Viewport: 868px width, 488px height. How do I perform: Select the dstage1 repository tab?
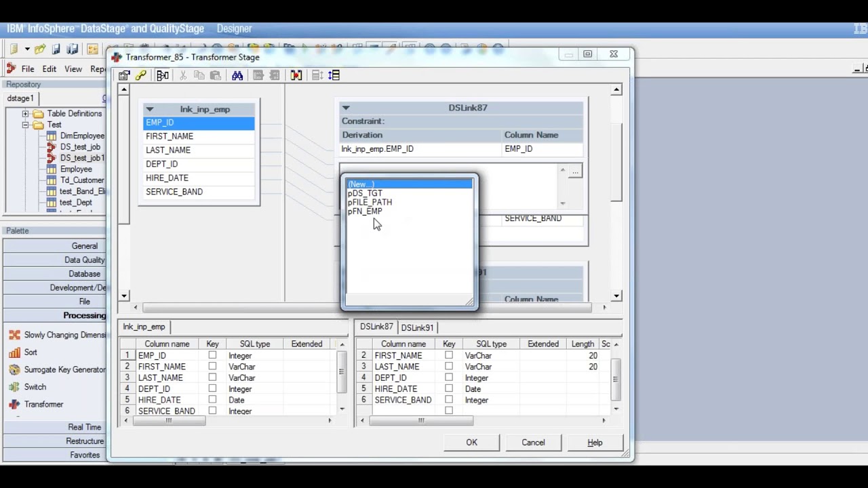tap(20, 98)
